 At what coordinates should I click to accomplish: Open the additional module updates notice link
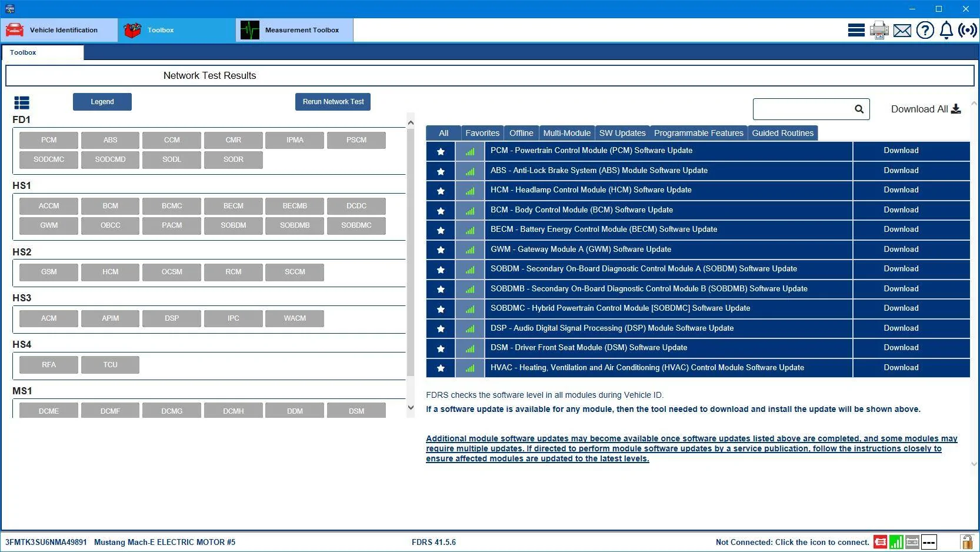click(691, 448)
